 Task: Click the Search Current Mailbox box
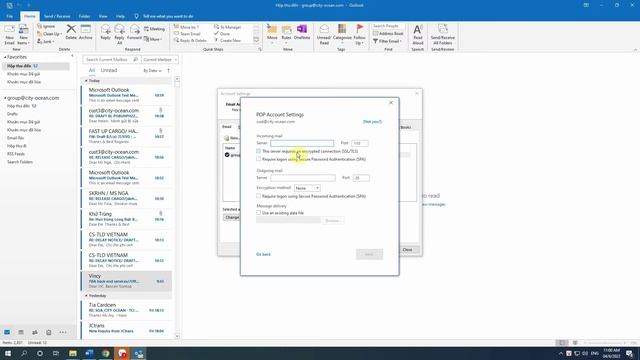pyautogui.click(x=111, y=60)
